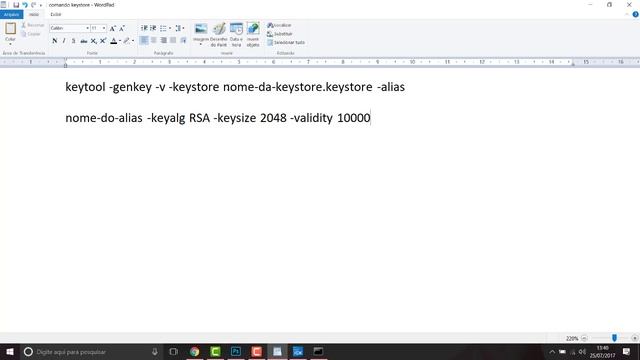Show hidden system tray icons
Viewport: 640px width, 360px height.
point(552,351)
